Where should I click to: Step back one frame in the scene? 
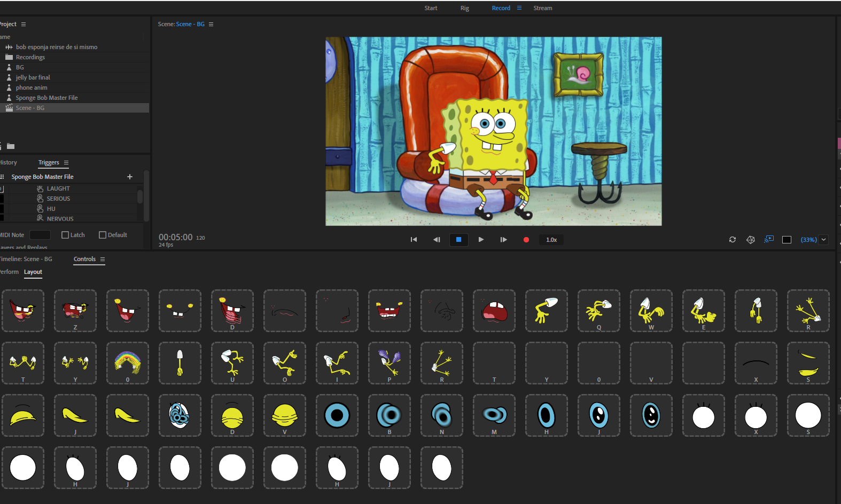tap(437, 240)
